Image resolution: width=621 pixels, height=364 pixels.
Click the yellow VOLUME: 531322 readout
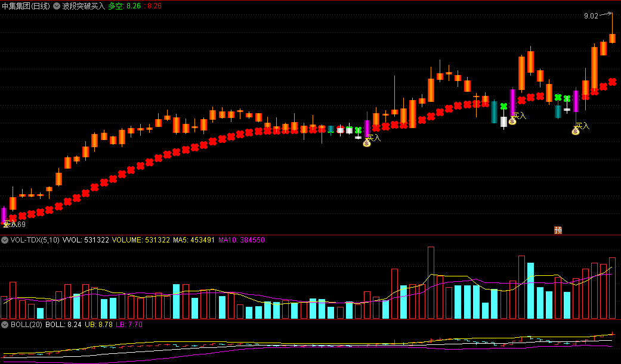[141, 239]
